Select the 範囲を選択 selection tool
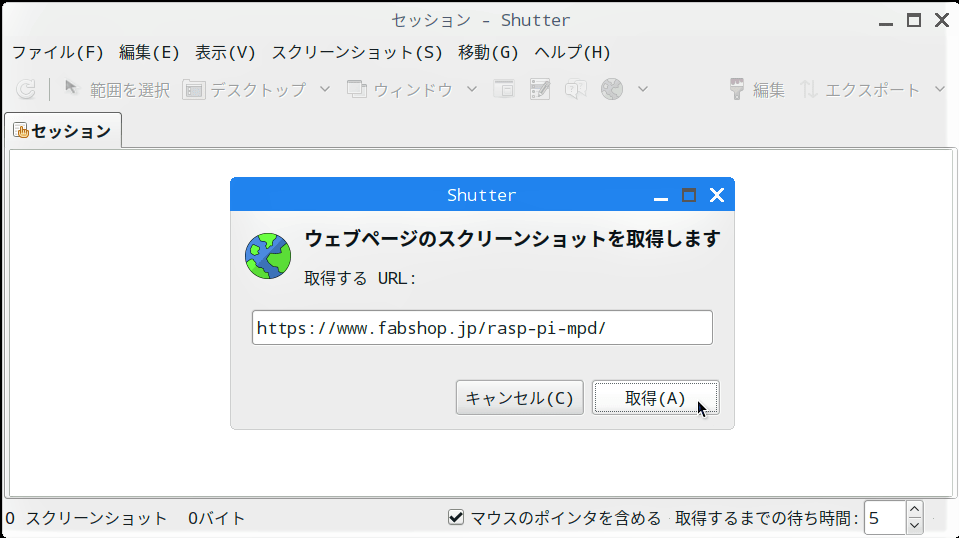 pyautogui.click(x=117, y=89)
